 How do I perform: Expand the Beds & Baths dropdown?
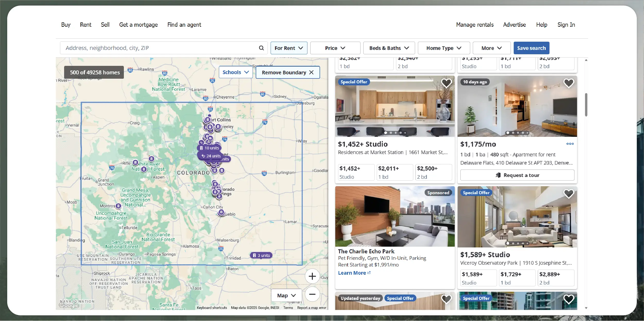[389, 48]
